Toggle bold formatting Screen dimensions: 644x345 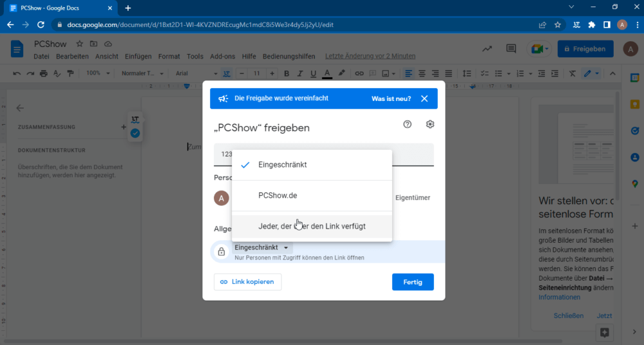(287, 73)
